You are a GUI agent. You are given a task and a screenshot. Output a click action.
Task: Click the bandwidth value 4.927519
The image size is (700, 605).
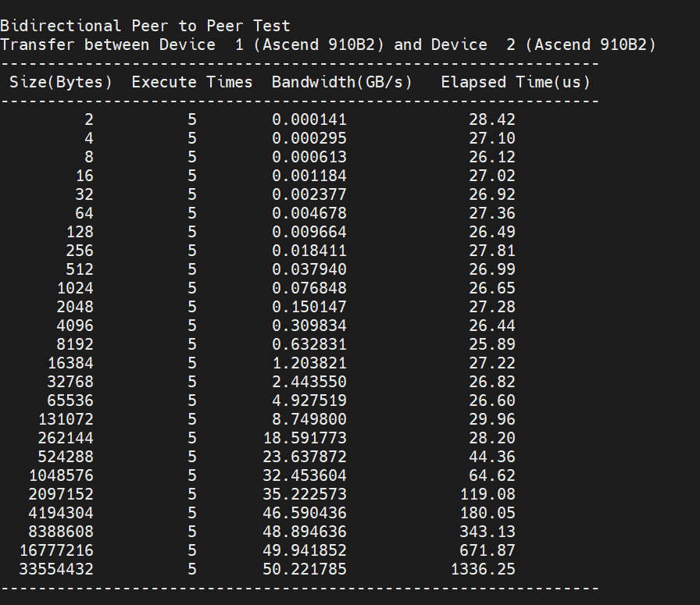coord(309,400)
